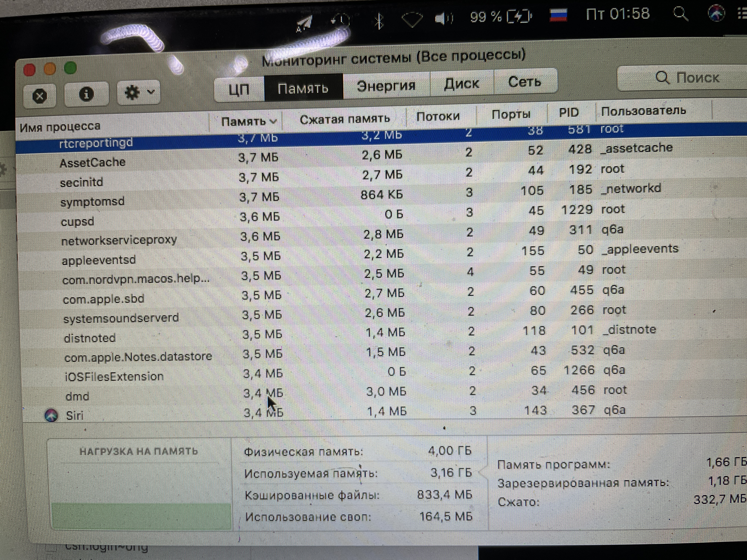Sort by Потоки column header

pos(438,116)
